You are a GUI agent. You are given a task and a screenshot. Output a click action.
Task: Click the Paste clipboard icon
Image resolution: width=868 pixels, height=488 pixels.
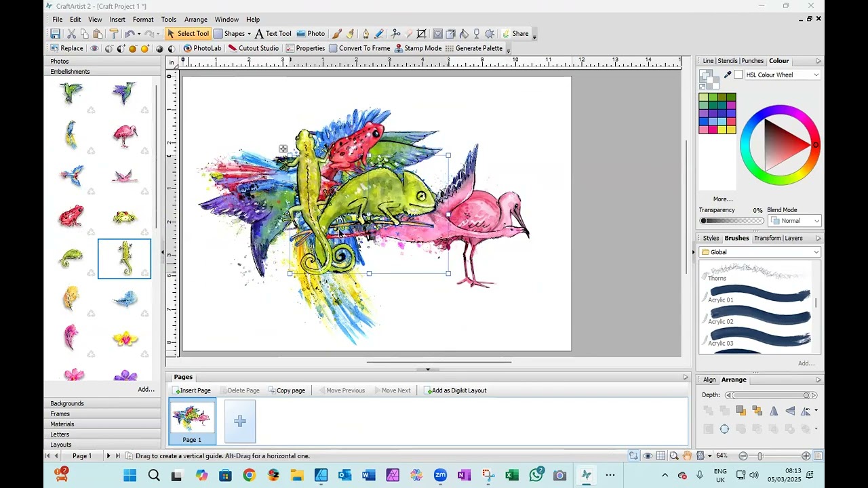[98, 34]
